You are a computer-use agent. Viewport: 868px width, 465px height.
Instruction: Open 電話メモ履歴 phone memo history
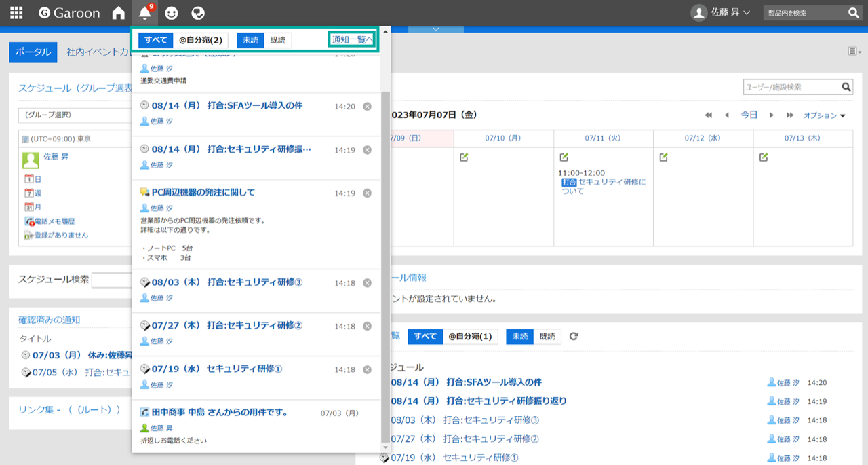tap(54, 221)
